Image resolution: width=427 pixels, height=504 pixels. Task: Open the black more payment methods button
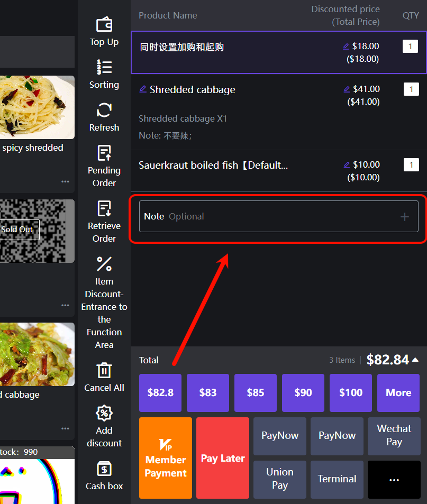pyautogui.click(x=394, y=479)
